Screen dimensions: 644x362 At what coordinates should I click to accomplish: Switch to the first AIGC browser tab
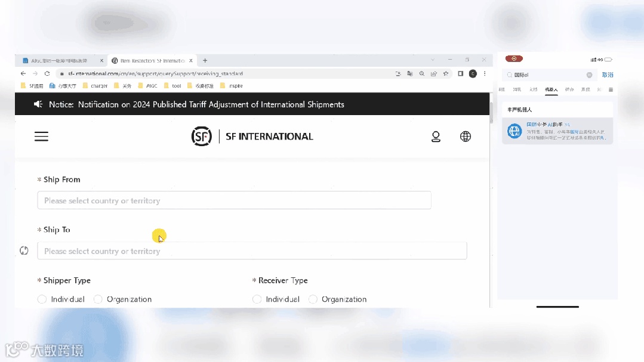(61, 60)
